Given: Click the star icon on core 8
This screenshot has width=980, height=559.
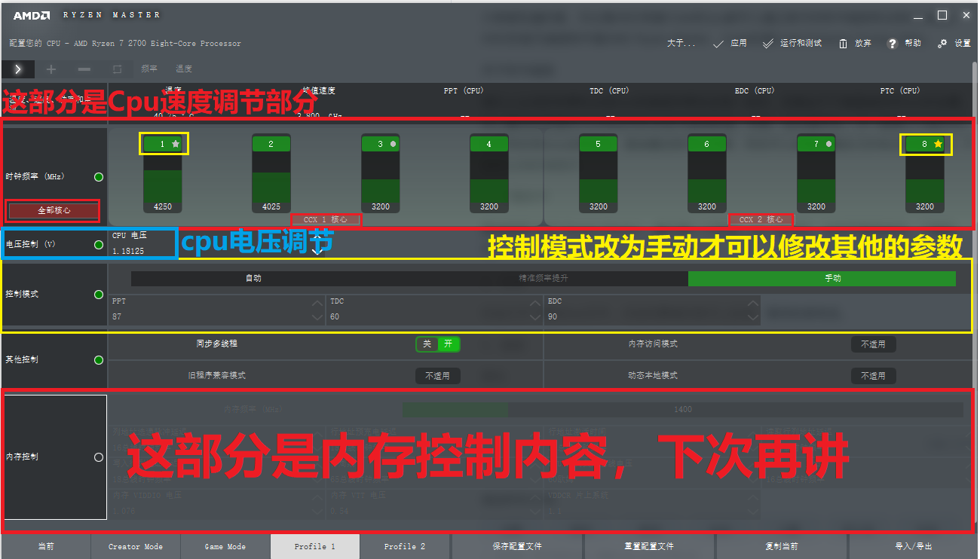Looking at the screenshot, I should (938, 143).
